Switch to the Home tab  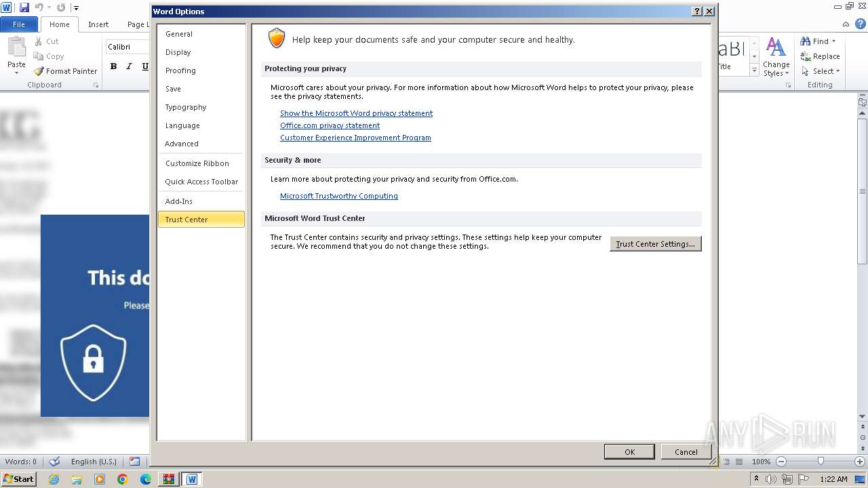point(59,24)
